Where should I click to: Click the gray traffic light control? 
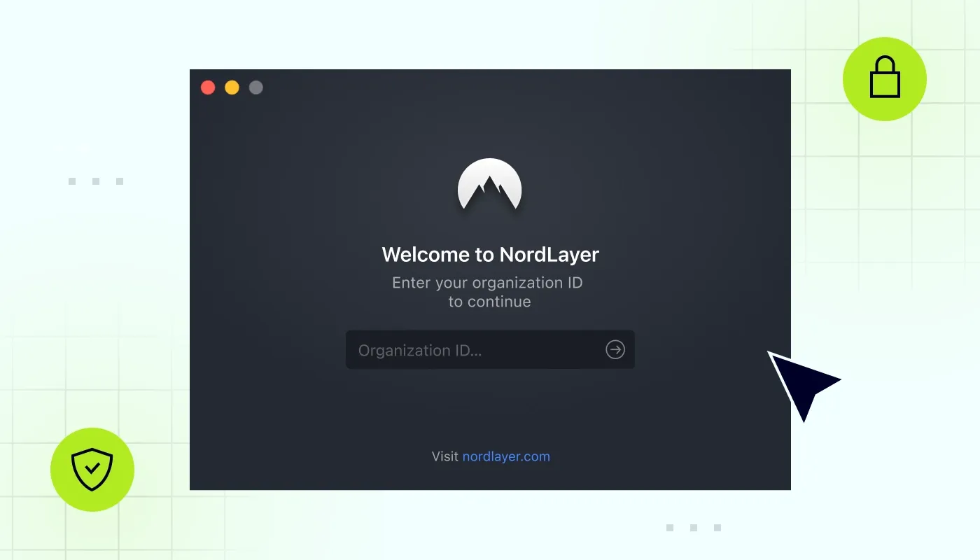point(255,87)
